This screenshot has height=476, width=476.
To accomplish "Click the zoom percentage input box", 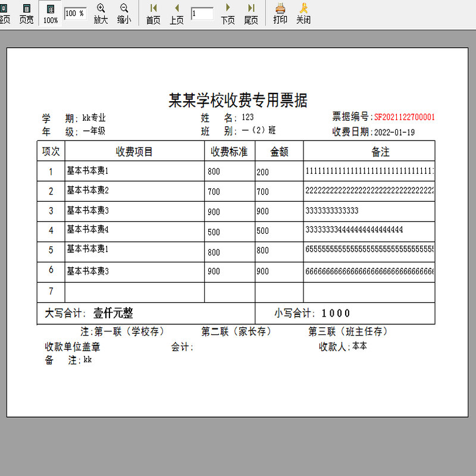I will tap(75, 13).
